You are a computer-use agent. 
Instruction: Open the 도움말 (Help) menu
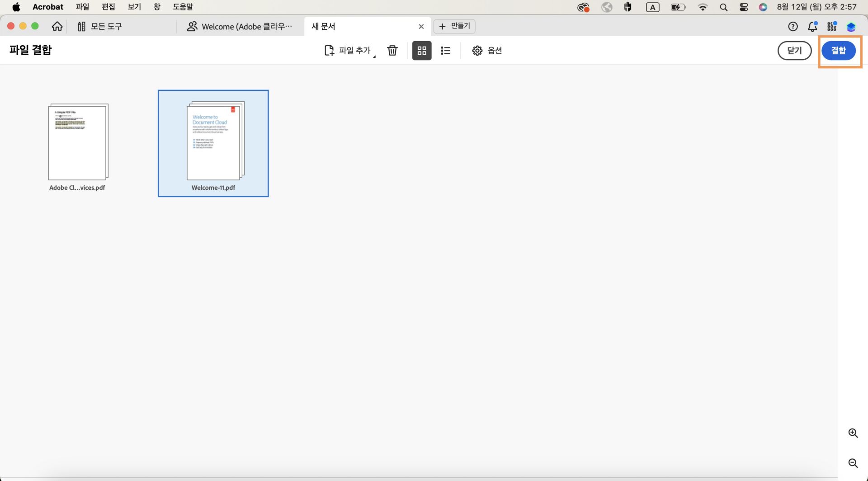coord(183,7)
